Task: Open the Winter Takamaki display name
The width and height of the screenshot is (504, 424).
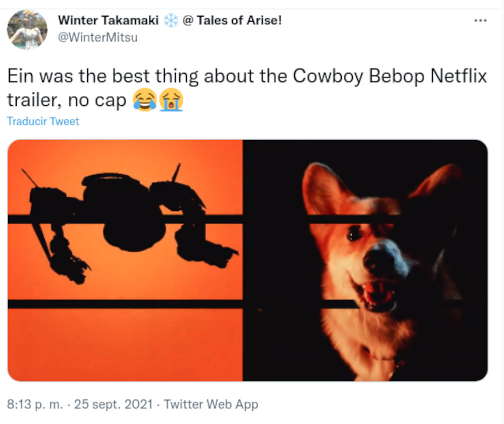Action: pyautogui.click(x=108, y=21)
